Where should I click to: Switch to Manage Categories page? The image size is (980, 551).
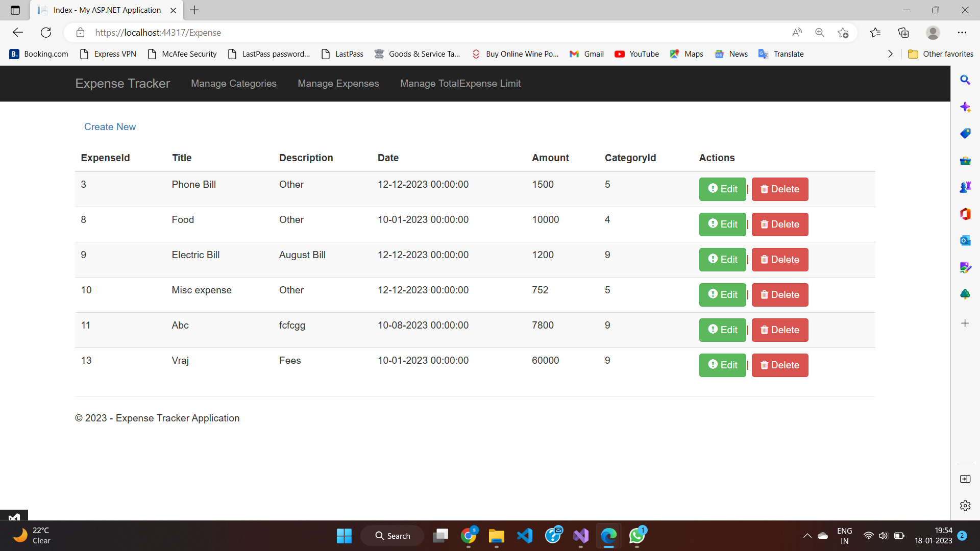click(x=233, y=83)
